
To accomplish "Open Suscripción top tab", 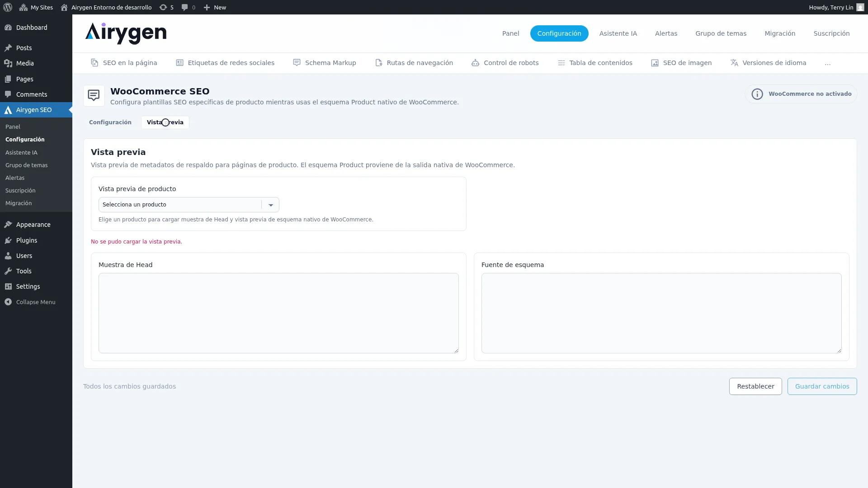I will (x=831, y=33).
